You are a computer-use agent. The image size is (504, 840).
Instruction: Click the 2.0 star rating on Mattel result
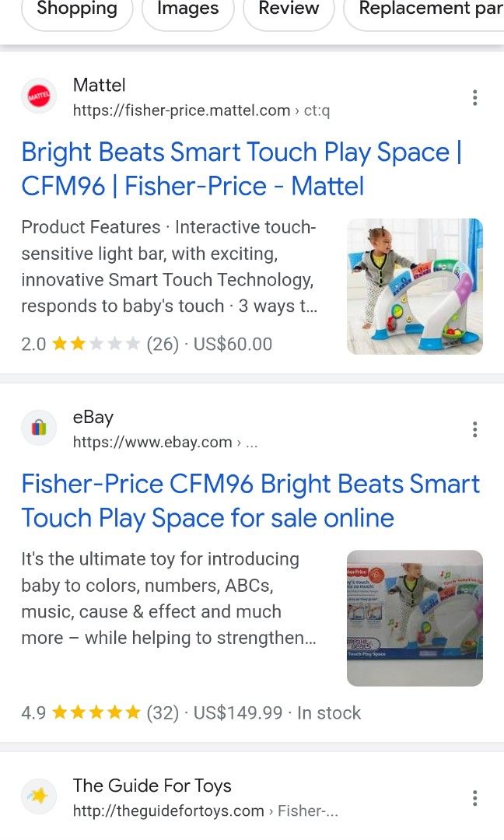coord(80,344)
